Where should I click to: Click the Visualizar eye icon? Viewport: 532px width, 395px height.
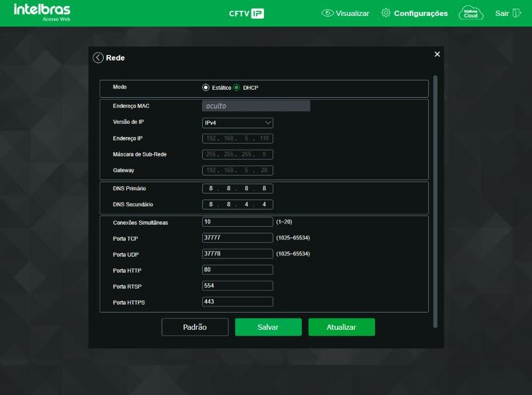click(x=327, y=13)
